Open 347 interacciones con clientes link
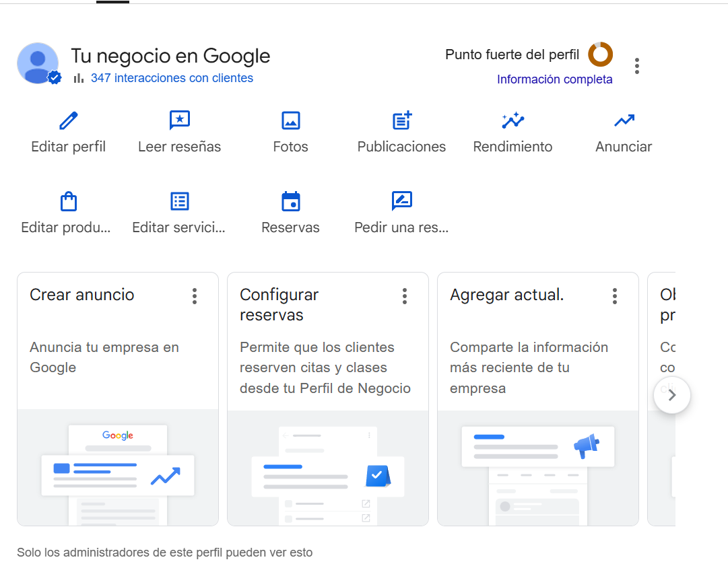This screenshot has height=568, width=728. point(172,78)
